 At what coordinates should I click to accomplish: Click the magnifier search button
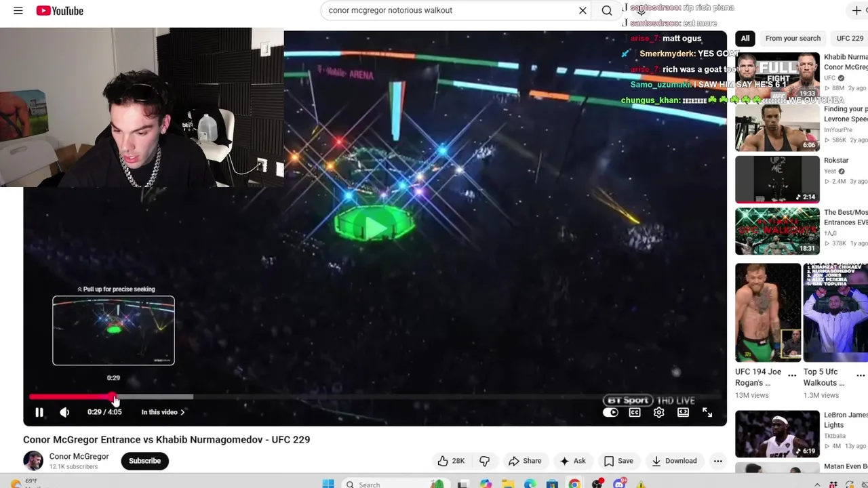607,10
